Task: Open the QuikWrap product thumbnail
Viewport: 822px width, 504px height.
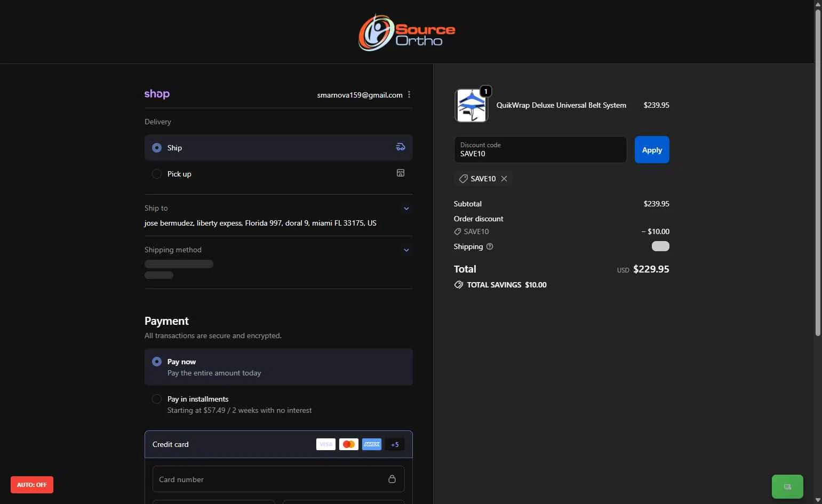Action: click(471, 106)
